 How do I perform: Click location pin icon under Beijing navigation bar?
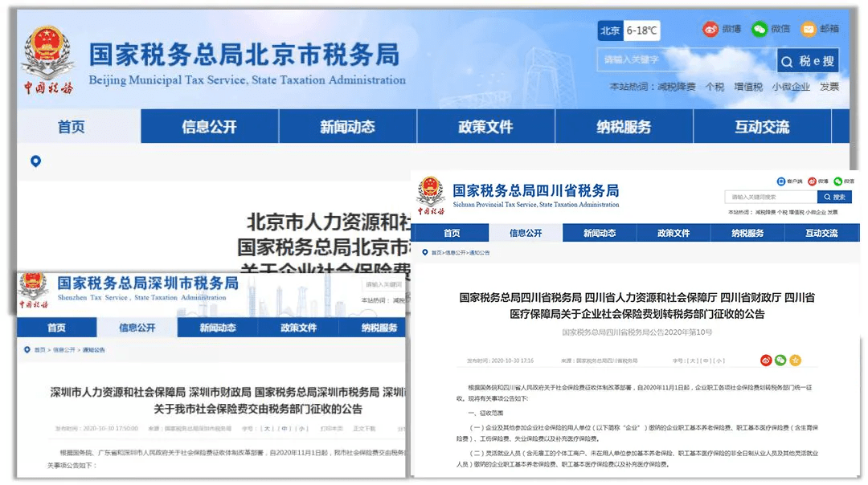pos(35,161)
